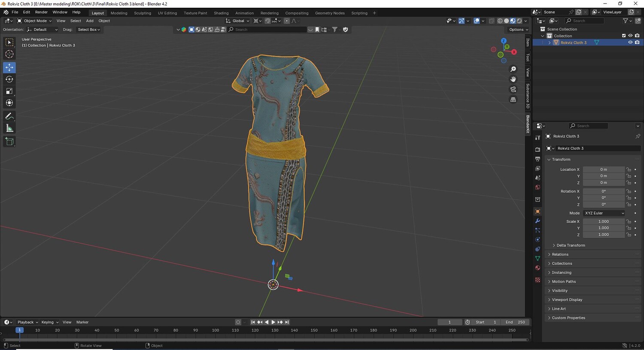Hide Rokviz Cloth 3 using its eye icon
Screen dimensions: 644x350
tap(630, 43)
